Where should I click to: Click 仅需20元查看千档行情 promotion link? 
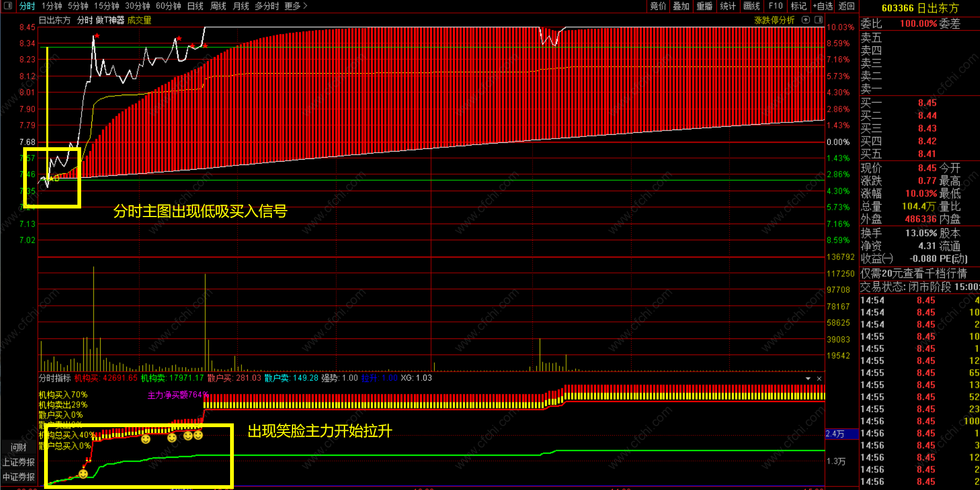pos(913,273)
